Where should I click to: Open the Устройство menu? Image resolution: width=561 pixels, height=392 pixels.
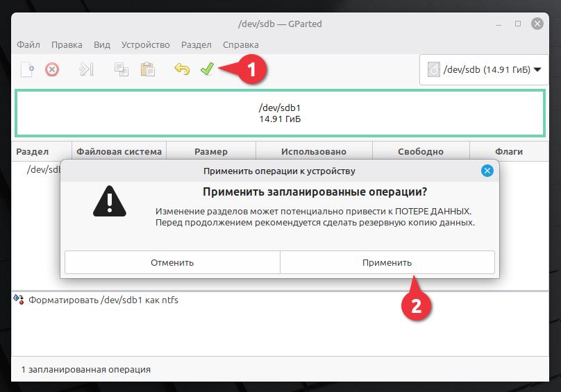[x=146, y=44]
